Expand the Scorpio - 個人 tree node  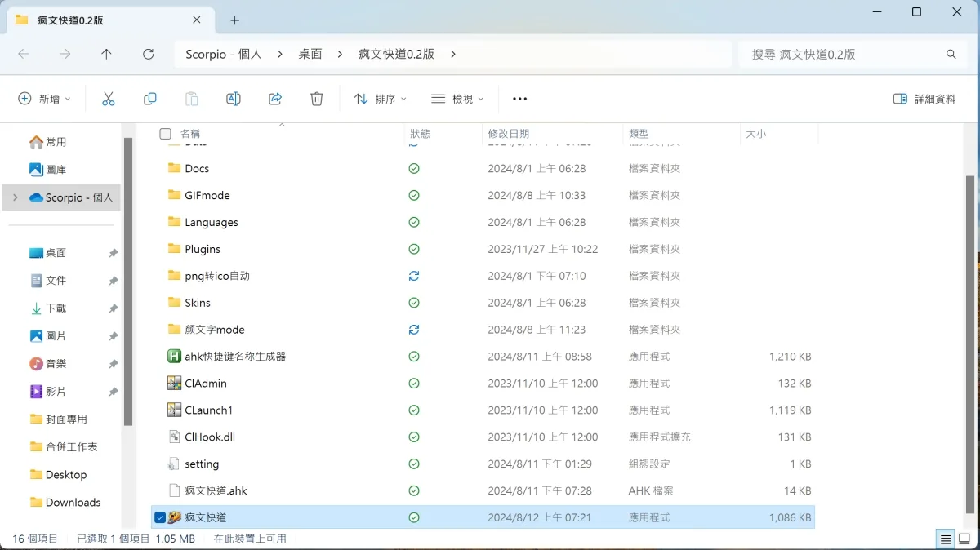15,197
